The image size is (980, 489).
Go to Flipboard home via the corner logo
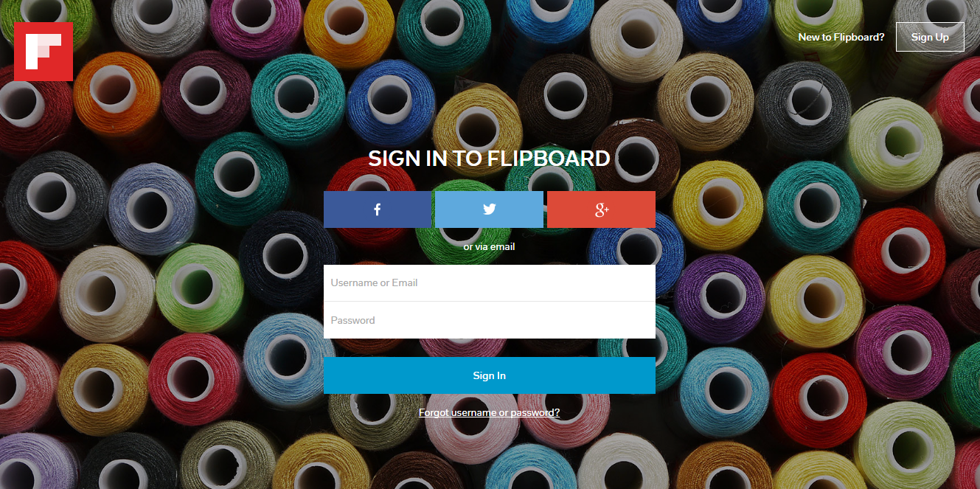[x=44, y=52]
